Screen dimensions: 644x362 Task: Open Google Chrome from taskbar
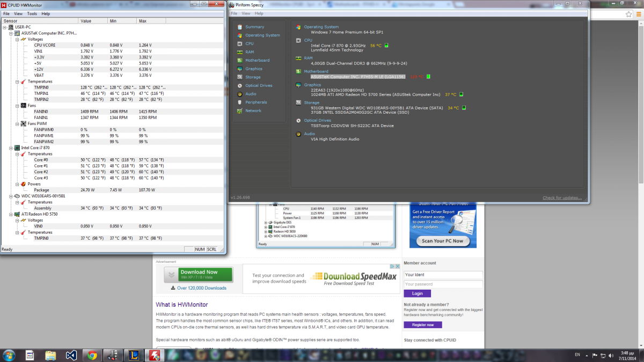pyautogui.click(x=92, y=354)
